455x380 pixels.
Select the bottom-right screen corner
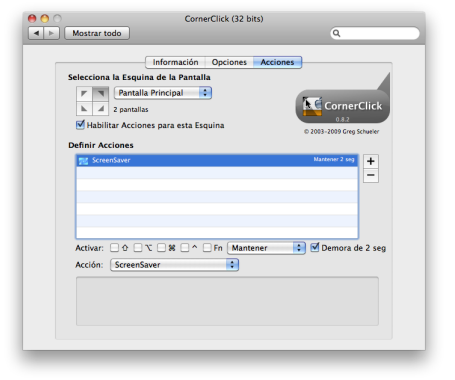pyautogui.click(x=101, y=108)
